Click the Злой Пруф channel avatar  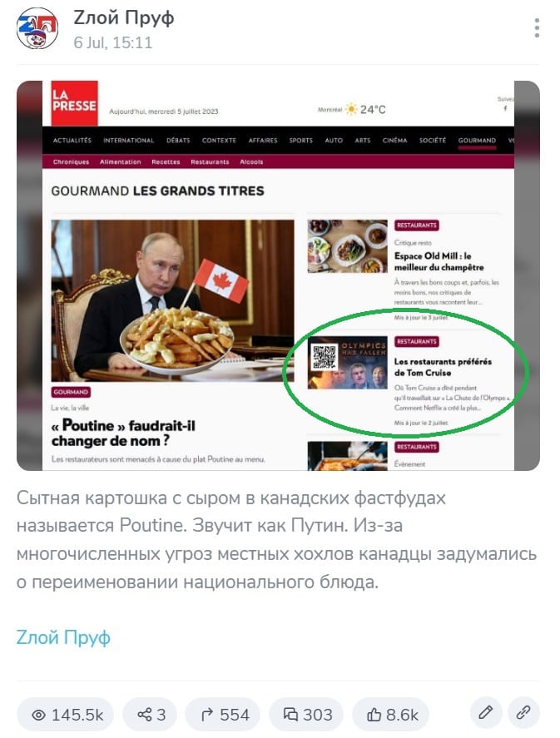tap(37, 28)
